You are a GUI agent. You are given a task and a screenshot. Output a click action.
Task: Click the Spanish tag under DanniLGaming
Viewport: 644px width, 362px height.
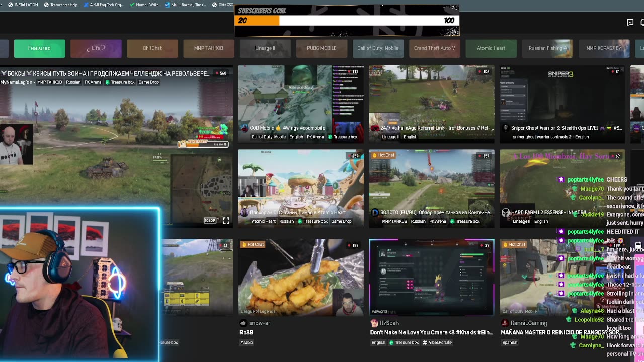(x=510, y=343)
